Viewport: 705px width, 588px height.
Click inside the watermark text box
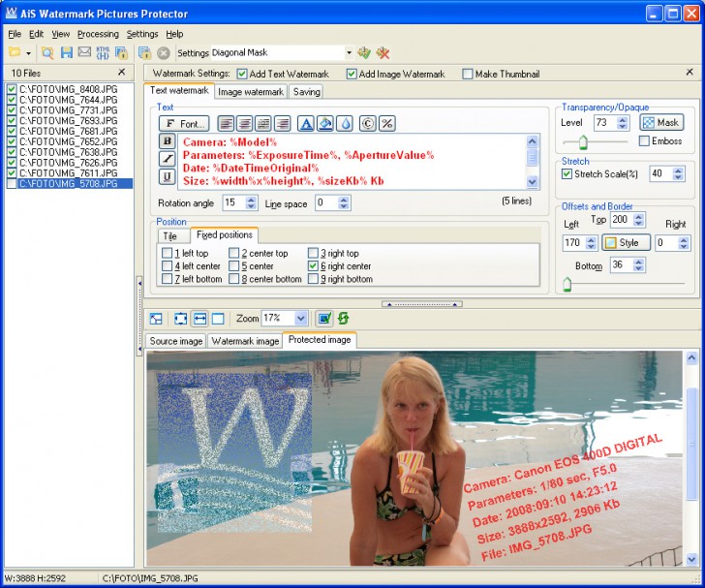point(353,162)
